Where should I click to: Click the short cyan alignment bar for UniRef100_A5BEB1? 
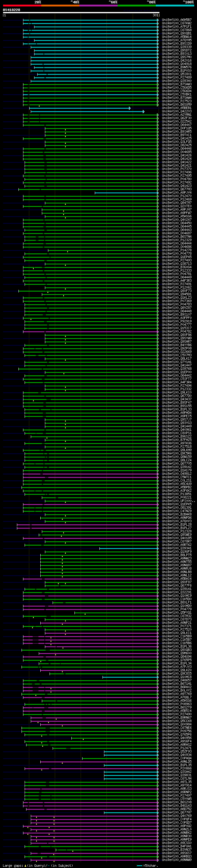tap(80, 108)
